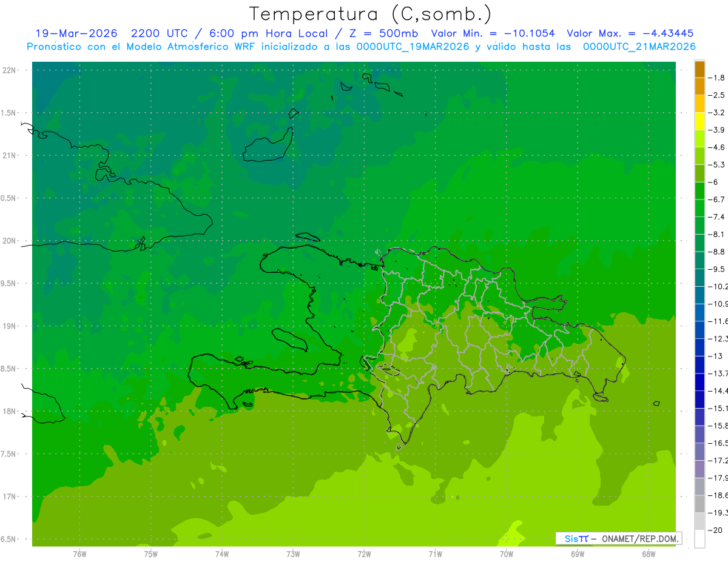
Task: Pick the purple swatch between -17.2 and -17.9
Action: click(699, 469)
